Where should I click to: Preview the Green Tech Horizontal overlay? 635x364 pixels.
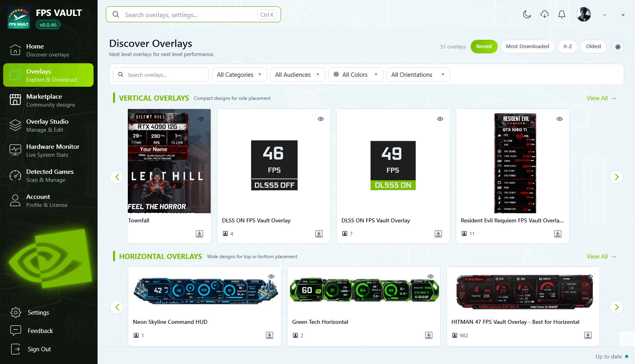(430, 276)
